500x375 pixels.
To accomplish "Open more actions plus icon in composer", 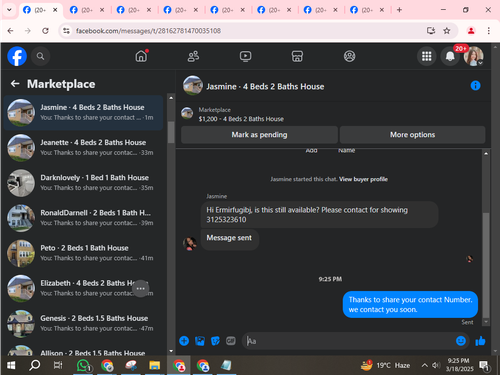I will tap(184, 341).
